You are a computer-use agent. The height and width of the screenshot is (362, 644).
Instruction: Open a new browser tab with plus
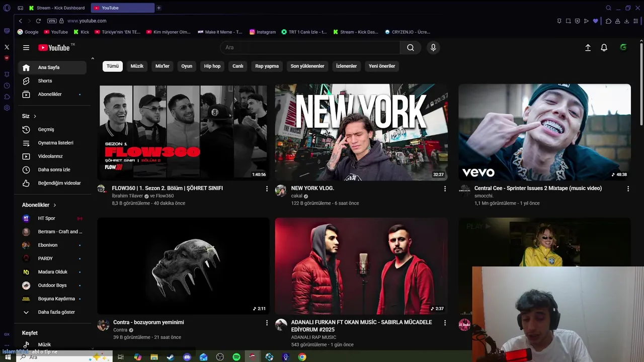[x=158, y=8]
